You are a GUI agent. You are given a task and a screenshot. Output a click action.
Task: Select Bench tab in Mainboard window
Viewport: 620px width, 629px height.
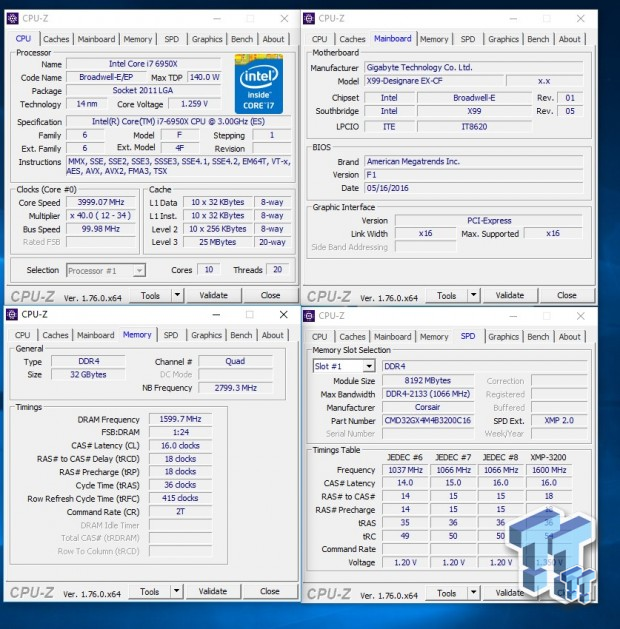538,39
